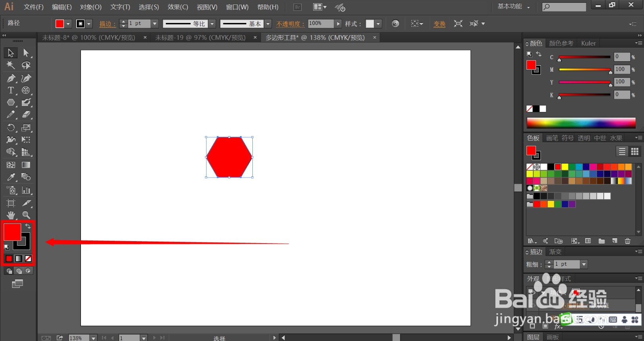Click the 变换 link in control bar
644x341 pixels.
click(x=440, y=24)
